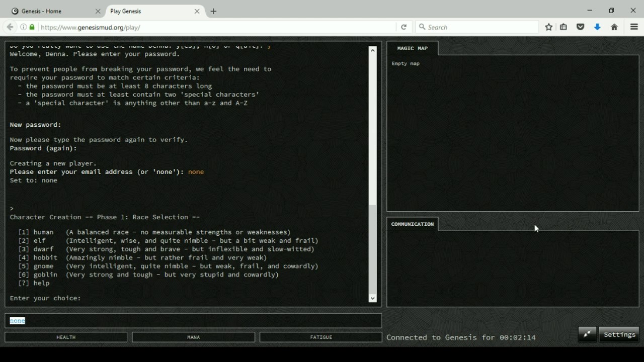This screenshot has width=644, height=362.
Task: Click the 'Password (again):' text
Action: click(x=43, y=148)
